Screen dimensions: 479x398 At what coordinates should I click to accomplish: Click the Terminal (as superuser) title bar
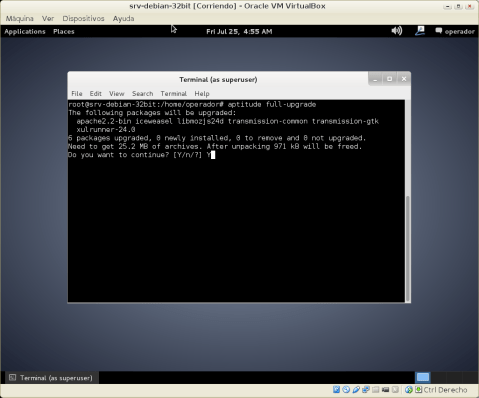point(218,80)
